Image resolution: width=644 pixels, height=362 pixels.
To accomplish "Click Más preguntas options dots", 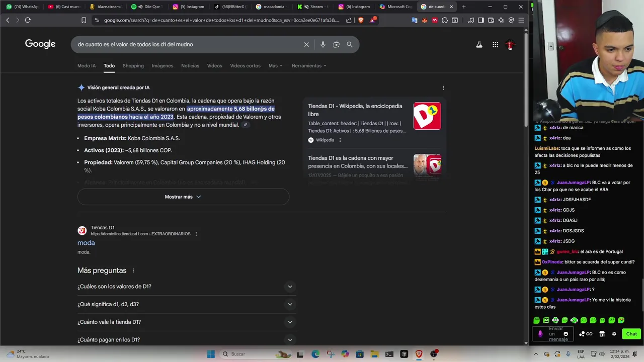I will (x=133, y=270).
